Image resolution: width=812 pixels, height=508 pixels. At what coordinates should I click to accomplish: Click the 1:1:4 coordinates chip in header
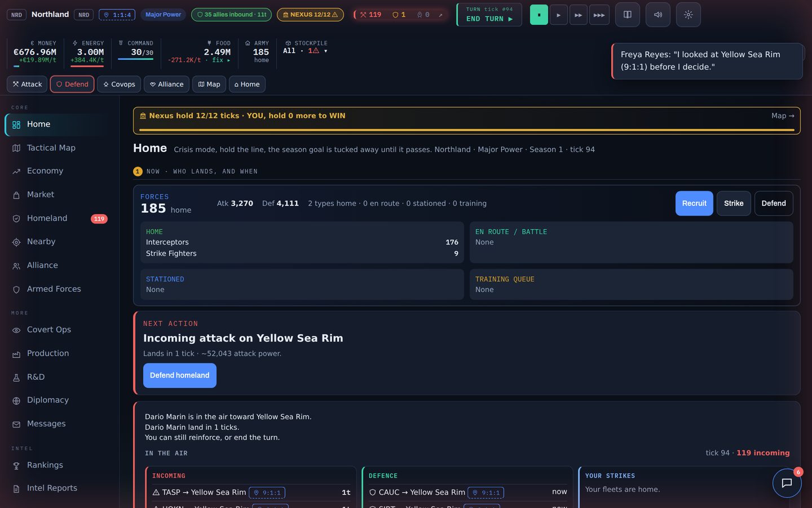117,15
